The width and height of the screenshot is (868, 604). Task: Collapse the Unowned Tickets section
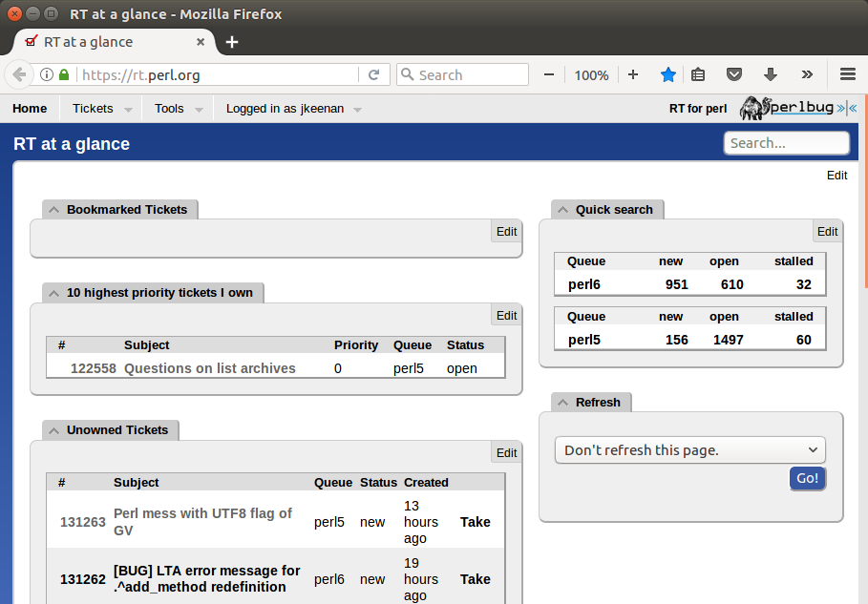pyautogui.click(x=54, y=430)
